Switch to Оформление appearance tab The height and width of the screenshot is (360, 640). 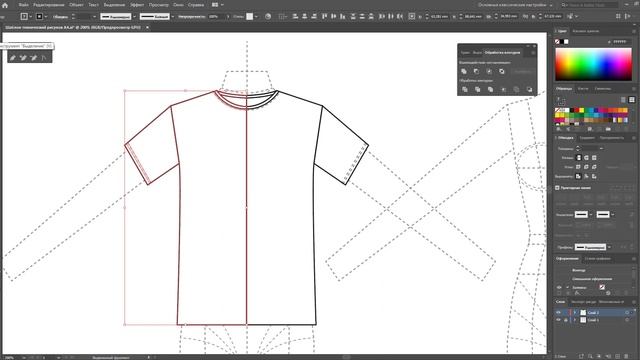click(x=567, y=258)
